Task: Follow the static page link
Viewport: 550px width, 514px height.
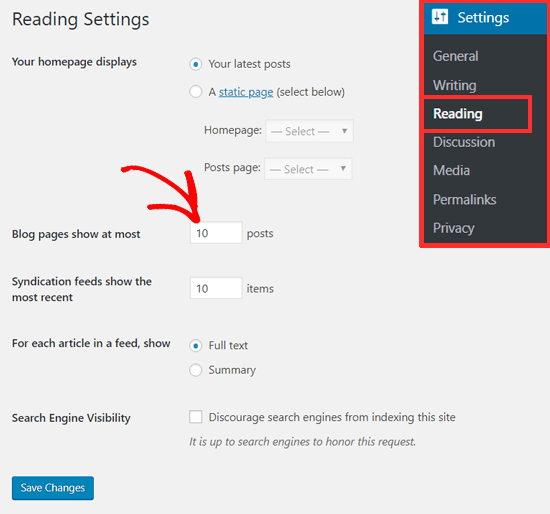Action: (246, 92)
